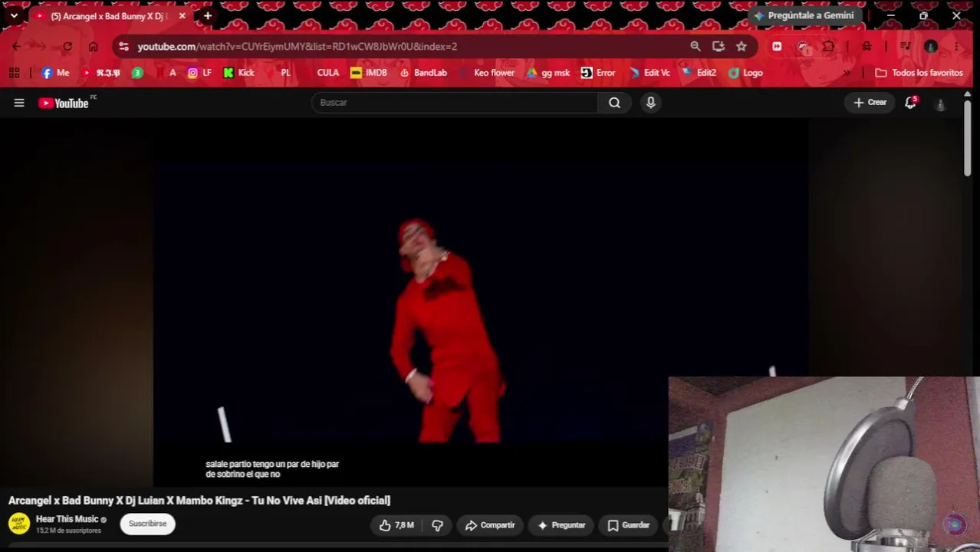Expand hidden bookmarks chevron
Viewport: 980px width, 552px height.
847,73
